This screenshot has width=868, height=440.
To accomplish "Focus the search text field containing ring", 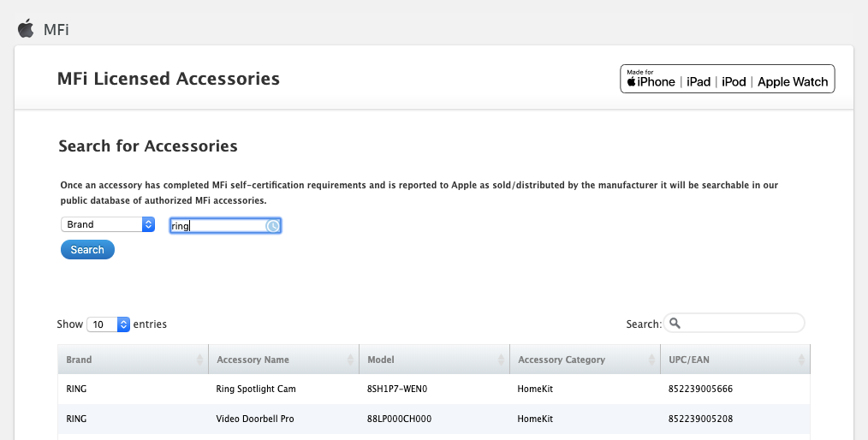I will pos(217,226).
